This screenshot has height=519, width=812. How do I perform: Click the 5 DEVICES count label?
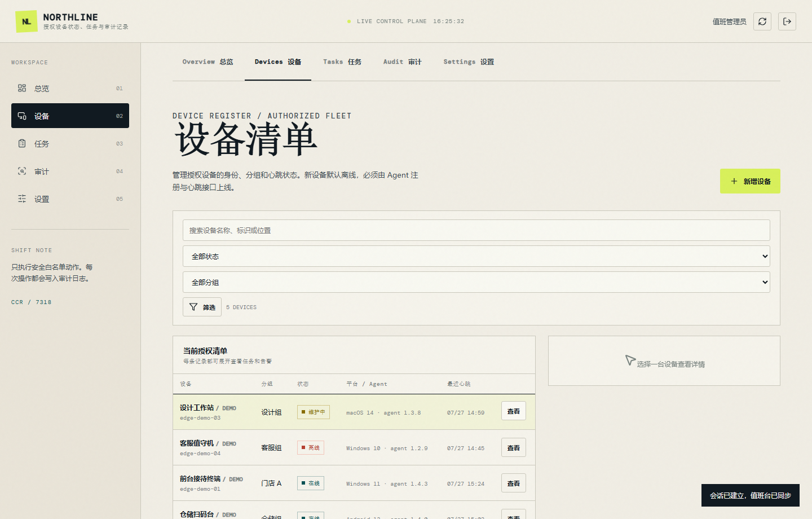[241, 307]
